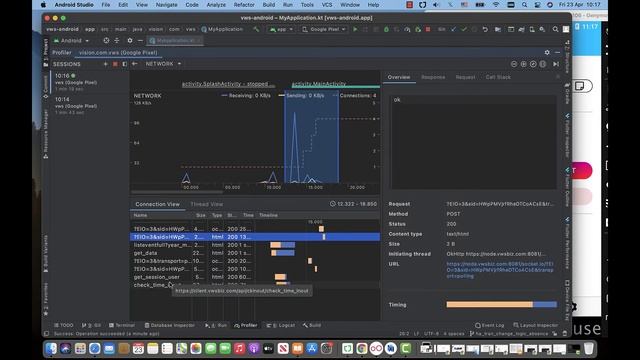Open the Build tool window
The image size is (640, 360).
coord(312,325)
